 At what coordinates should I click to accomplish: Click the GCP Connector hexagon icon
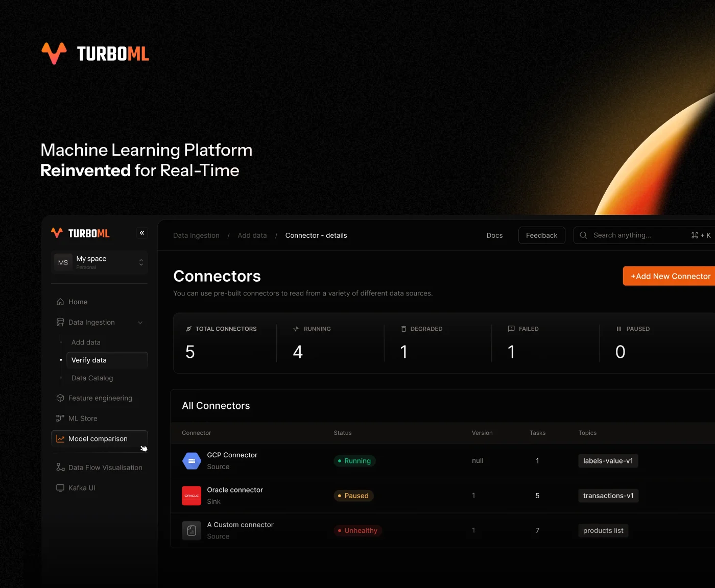pyautogui.click(x=192, y=461)
